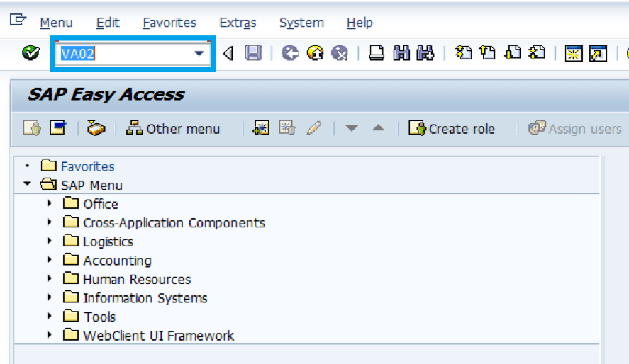
Task: Click the User menu icon
Action: coord(32,129)
